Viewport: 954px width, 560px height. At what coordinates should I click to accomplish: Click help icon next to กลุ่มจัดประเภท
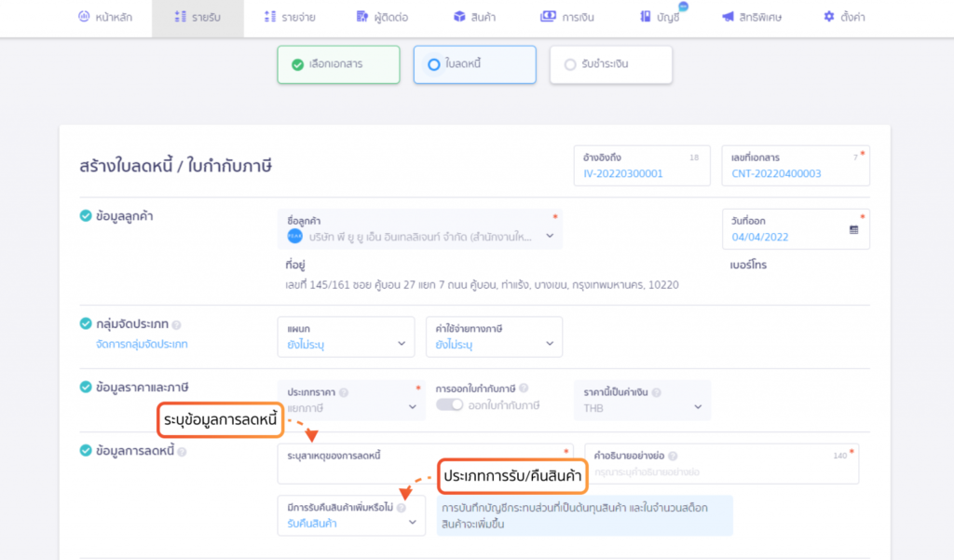[x=176, y=325]
